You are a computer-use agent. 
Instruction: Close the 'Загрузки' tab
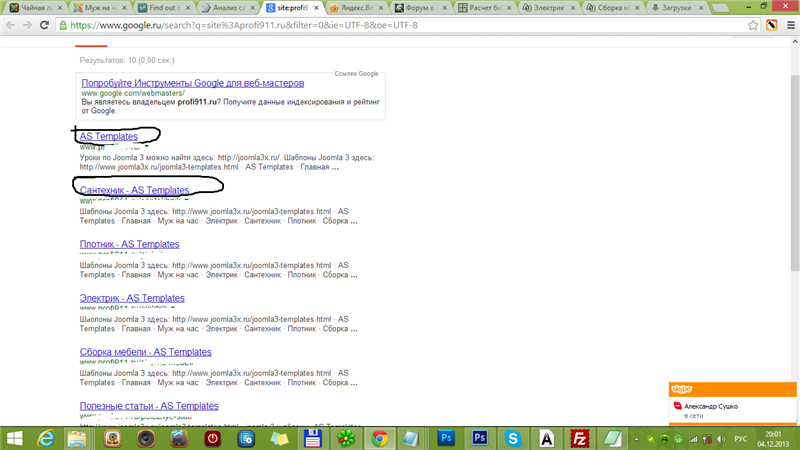(701, 8)
